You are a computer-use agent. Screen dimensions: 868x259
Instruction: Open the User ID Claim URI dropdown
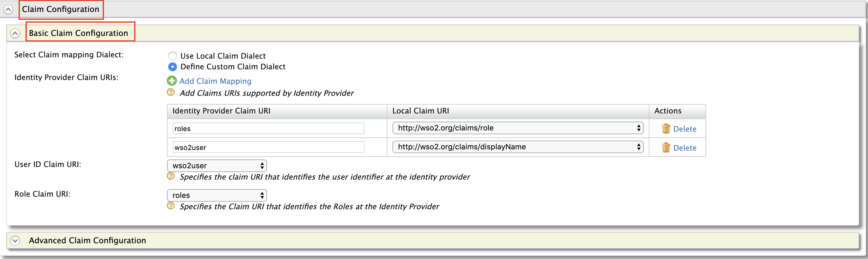217,166
